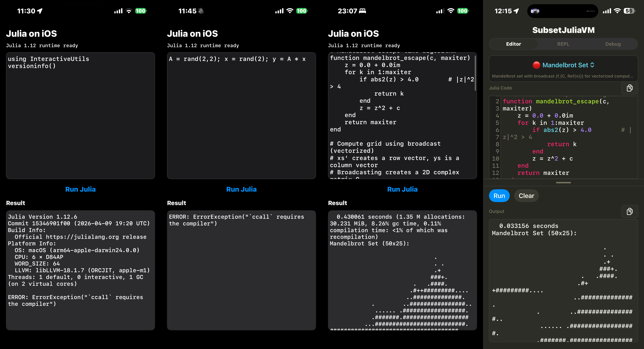Tap the "Mandelbrot set with broadcast" description
The width and height of the screenshot is (644, 349).
click(x=563, y=76)
